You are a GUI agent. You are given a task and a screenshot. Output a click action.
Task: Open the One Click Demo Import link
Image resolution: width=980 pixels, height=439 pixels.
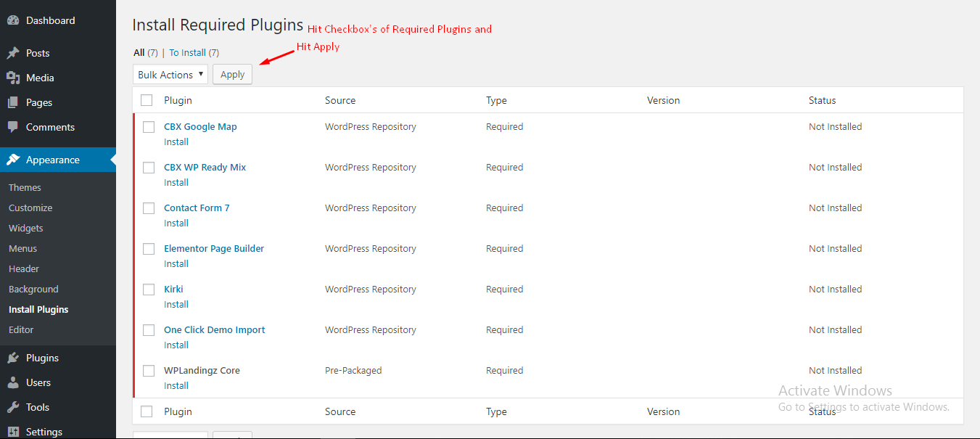tap(215, 329)
